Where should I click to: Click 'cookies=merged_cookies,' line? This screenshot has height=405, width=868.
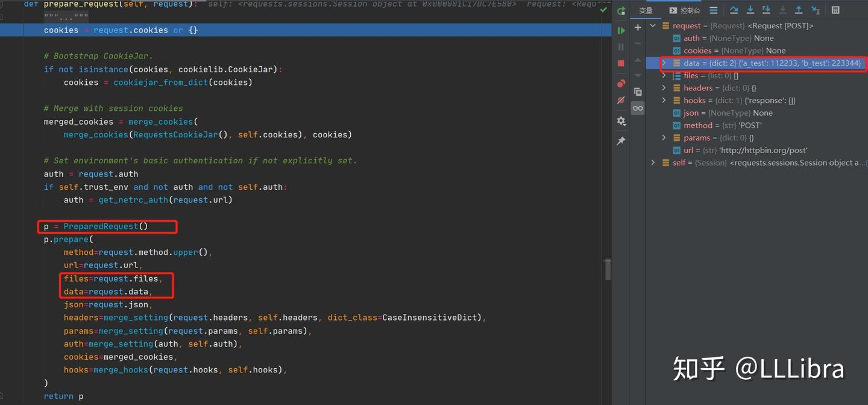[121, 357]
